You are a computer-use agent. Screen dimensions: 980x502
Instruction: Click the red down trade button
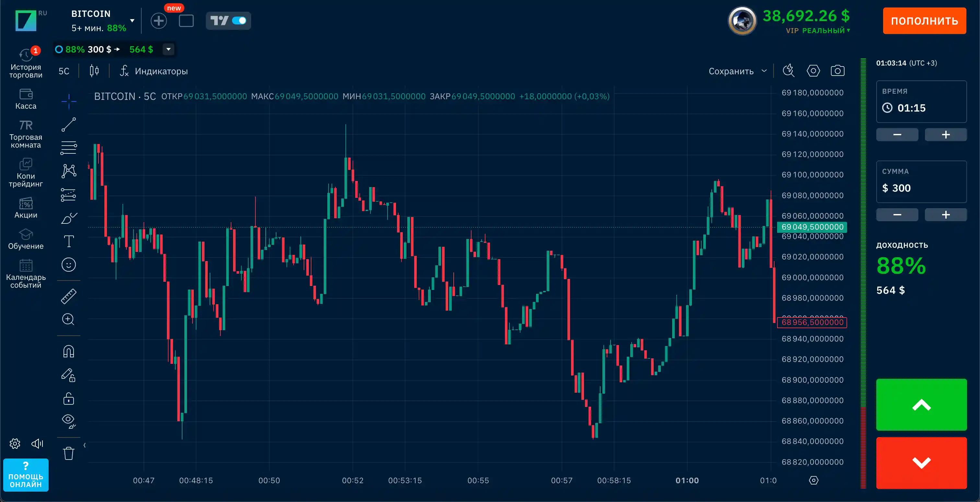coord(921,463)
